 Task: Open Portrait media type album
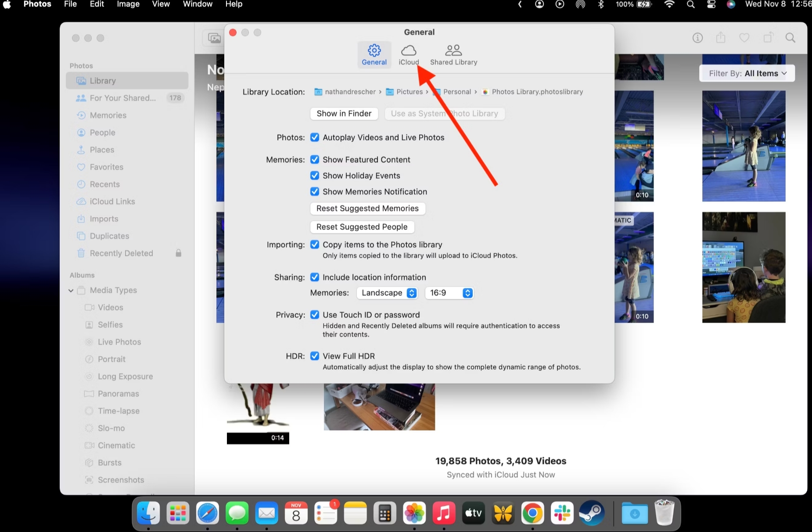point(127,359)
